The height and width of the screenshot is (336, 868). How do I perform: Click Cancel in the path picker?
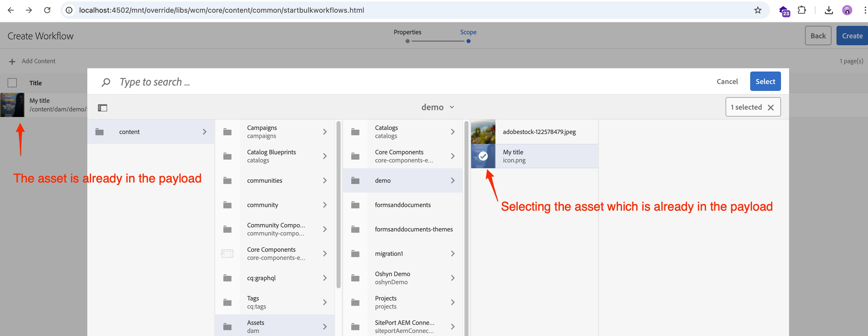[x=727, y=81]
